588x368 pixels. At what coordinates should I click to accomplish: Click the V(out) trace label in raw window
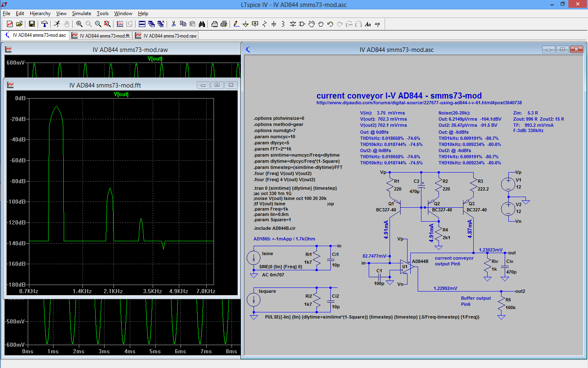[x=155, y=58]
